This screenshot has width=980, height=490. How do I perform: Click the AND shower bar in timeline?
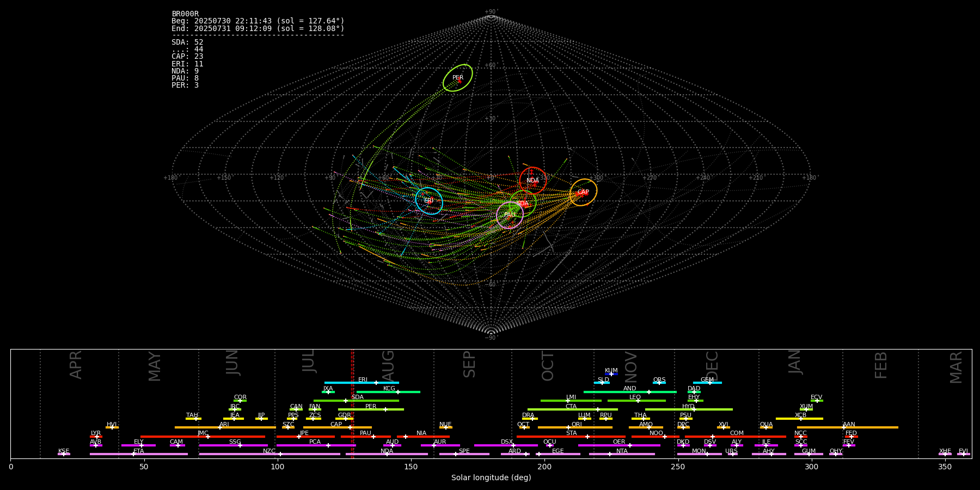pos(630,391)
